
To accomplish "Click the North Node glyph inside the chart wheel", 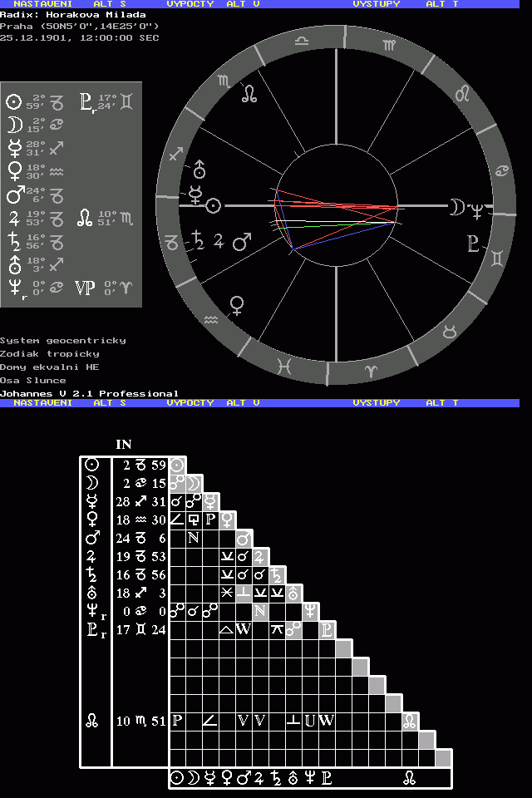I will (249, 95).
